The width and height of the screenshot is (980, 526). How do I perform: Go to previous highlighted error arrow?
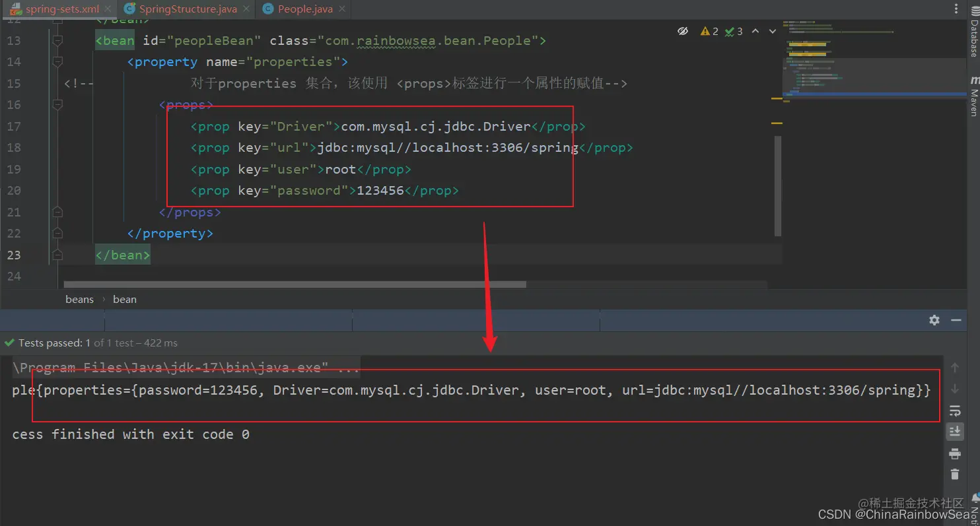pyautogui.click(x=755, y=31)
